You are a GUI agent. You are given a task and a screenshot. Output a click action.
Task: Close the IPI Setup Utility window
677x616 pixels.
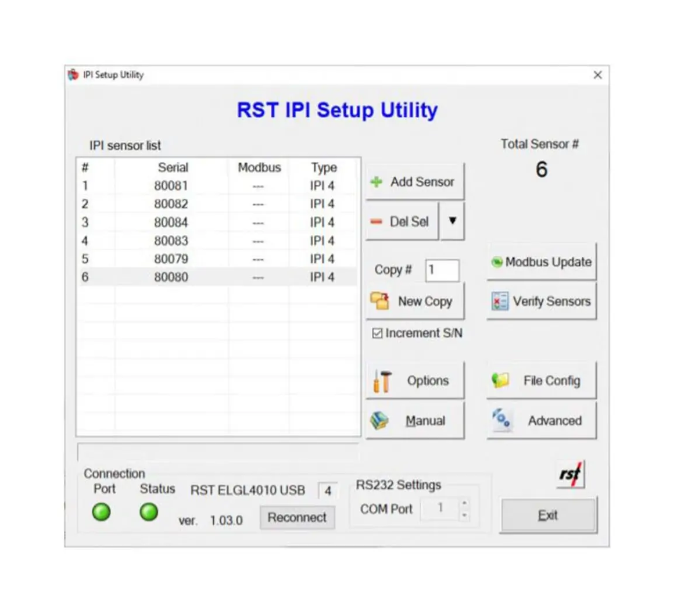(x=597, y=75)
